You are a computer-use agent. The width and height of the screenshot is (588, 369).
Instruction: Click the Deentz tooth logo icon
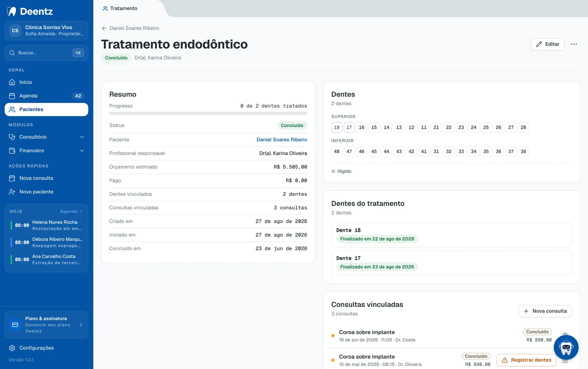click(x=12, y=11)
